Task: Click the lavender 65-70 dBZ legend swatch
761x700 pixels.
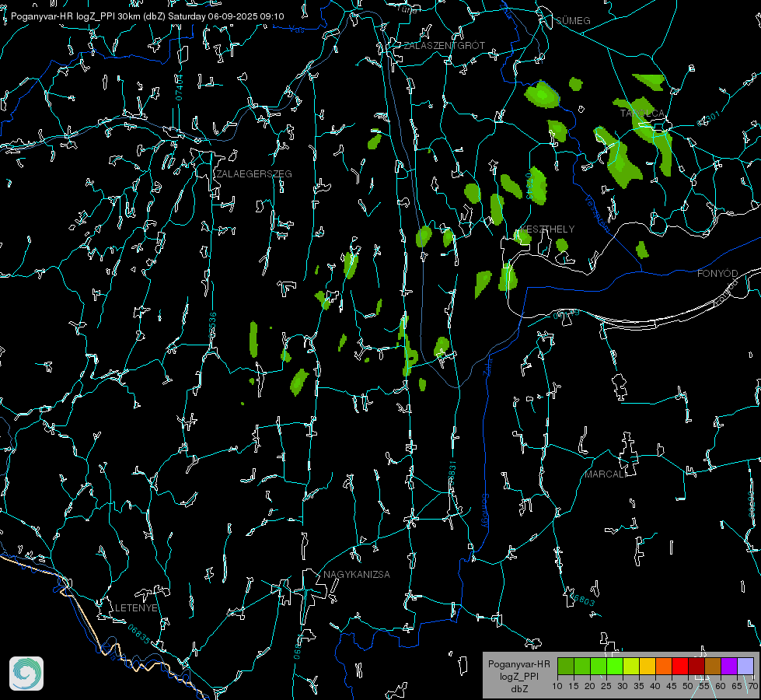Action: click(x=745, y=666)
